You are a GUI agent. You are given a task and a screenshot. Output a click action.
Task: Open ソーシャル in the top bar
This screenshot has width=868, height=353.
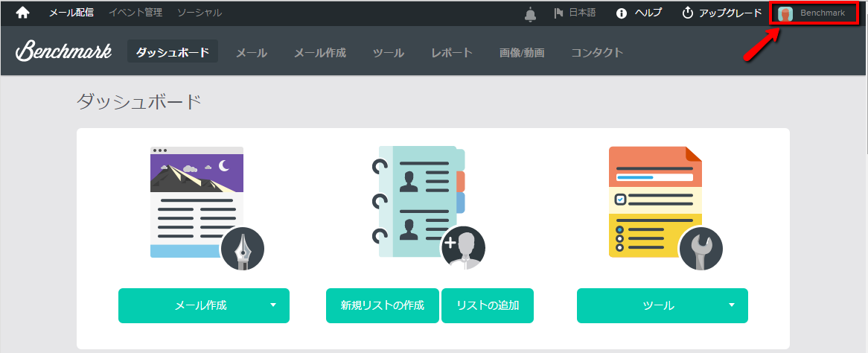click(x=200, y=13)
